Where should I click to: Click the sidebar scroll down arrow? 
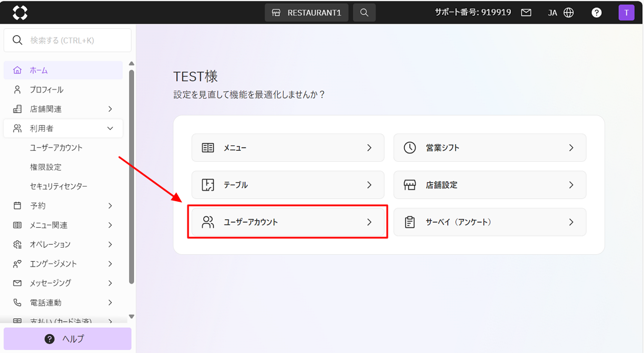[132, 317]
